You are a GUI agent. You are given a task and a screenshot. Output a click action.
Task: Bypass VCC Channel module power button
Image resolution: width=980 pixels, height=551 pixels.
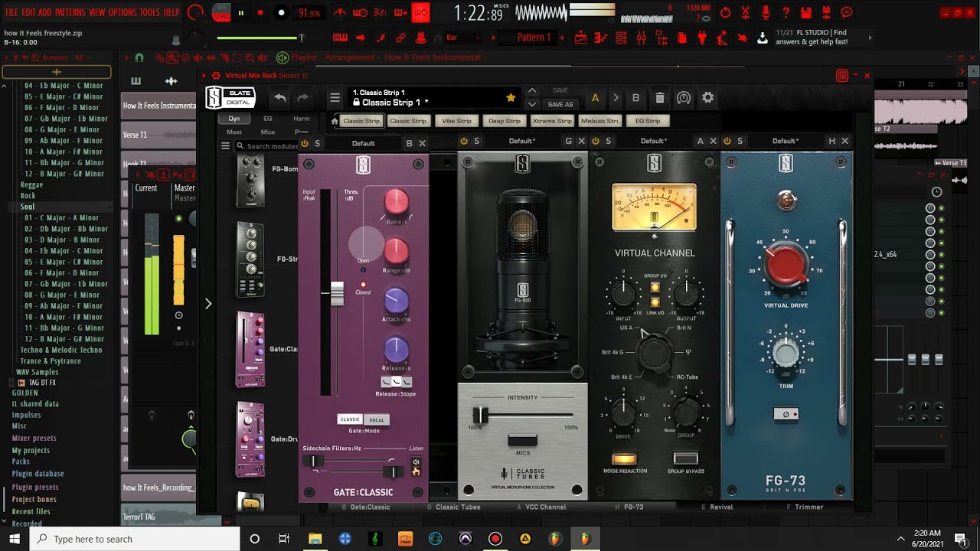pos(596,142)
